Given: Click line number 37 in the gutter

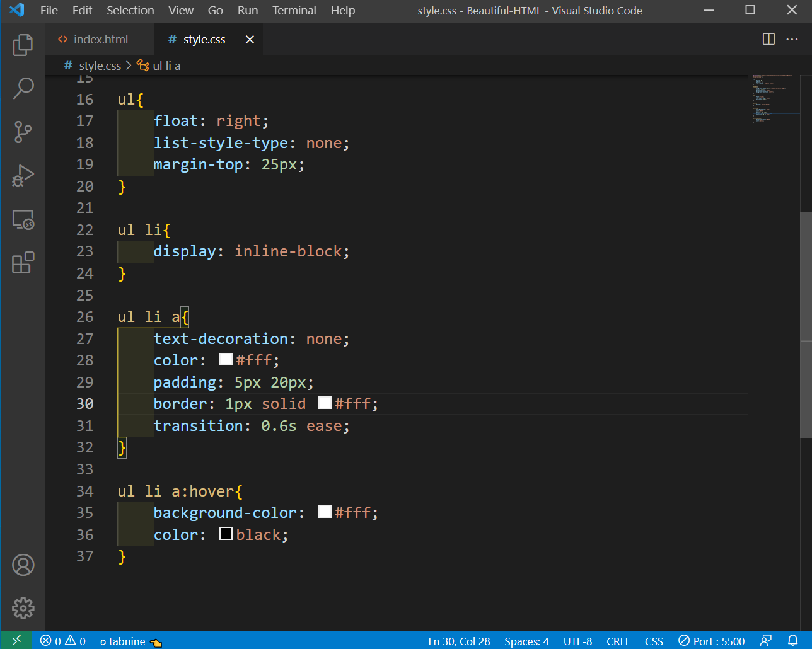Looking at the screenshot, I should [84, 556].
